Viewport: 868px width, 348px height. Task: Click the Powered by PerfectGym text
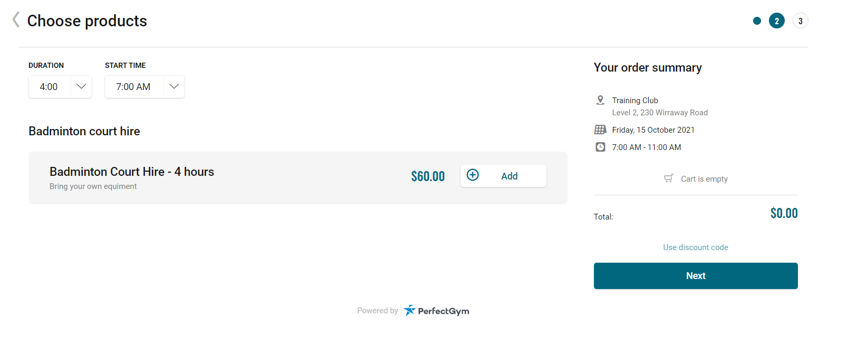[x=377, y=311]
